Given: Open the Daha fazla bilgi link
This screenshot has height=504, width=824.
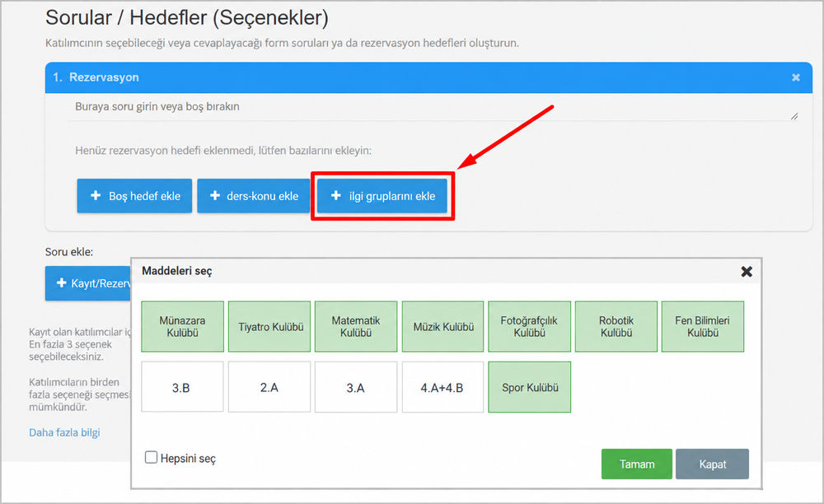Looking at the screenshot, I should point(64,432).
